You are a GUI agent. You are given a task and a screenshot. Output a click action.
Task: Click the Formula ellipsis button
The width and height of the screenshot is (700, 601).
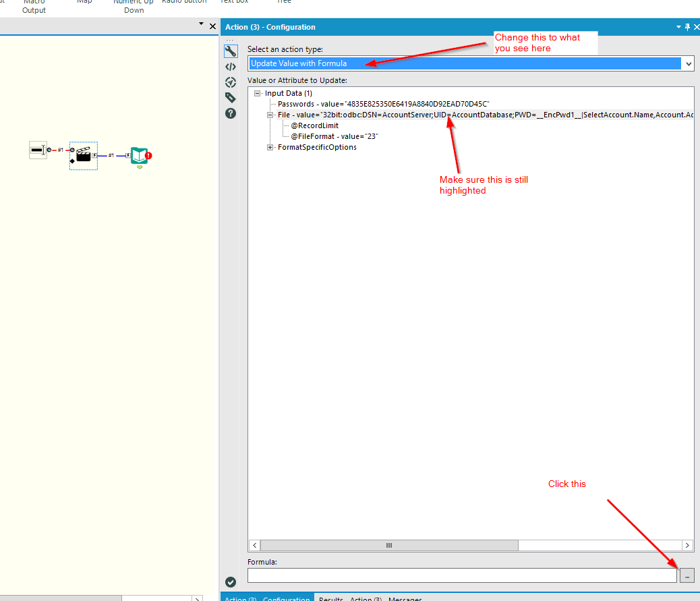pyautogui.click(x=687, y=575)
